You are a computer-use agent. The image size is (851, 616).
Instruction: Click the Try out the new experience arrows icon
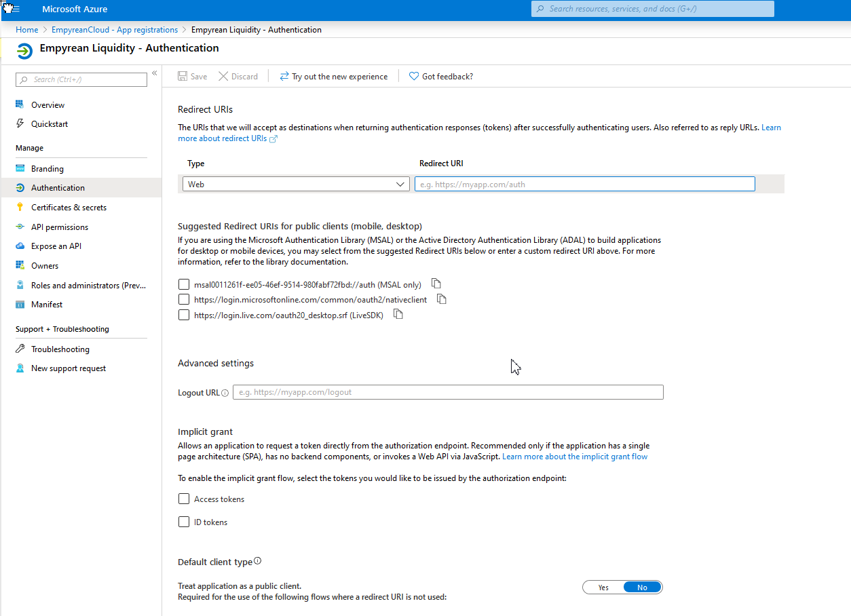[x=284, y=77]
